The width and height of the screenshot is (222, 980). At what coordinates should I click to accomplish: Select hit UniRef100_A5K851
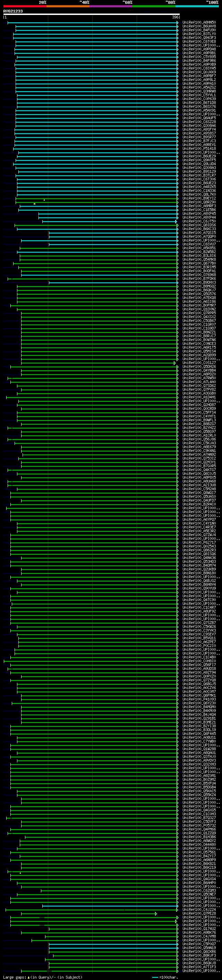(199, 248)
